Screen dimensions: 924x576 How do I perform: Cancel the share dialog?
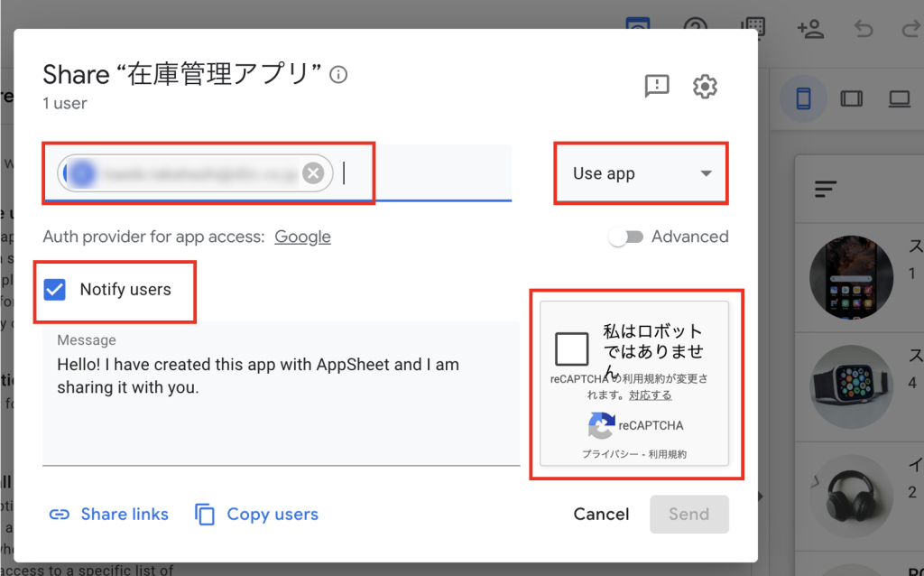(601, 515)
